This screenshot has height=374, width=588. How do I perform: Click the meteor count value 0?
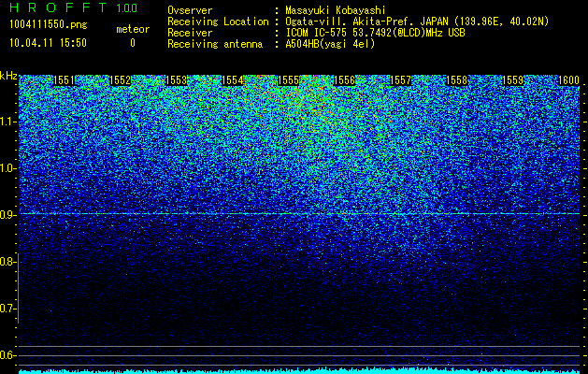click(x=133, y=43)
